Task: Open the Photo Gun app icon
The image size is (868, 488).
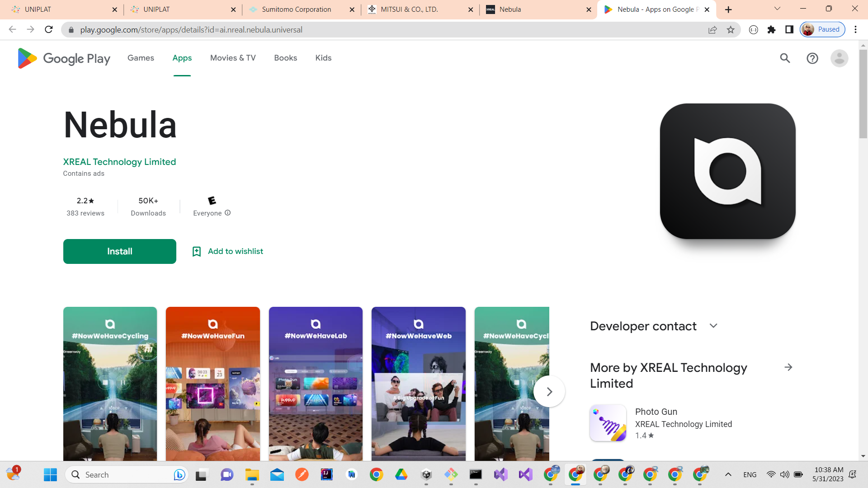Action: click(608, 423)
